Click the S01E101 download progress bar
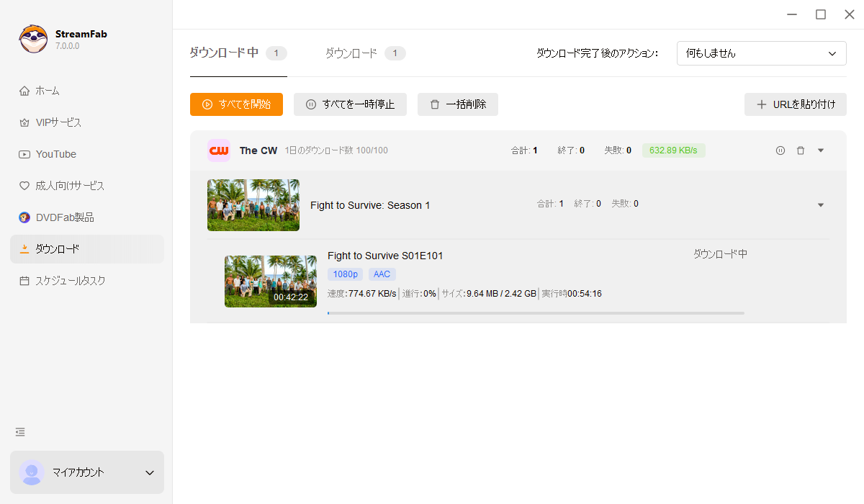864x504 pixels. point(536,313)
